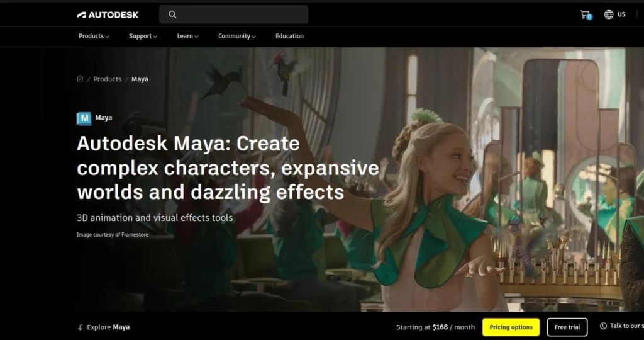Image resolution: width=644 pixels, height=340 pixels.
Task: Click the Maya product logo icon
Action: (x=84, y=118)
